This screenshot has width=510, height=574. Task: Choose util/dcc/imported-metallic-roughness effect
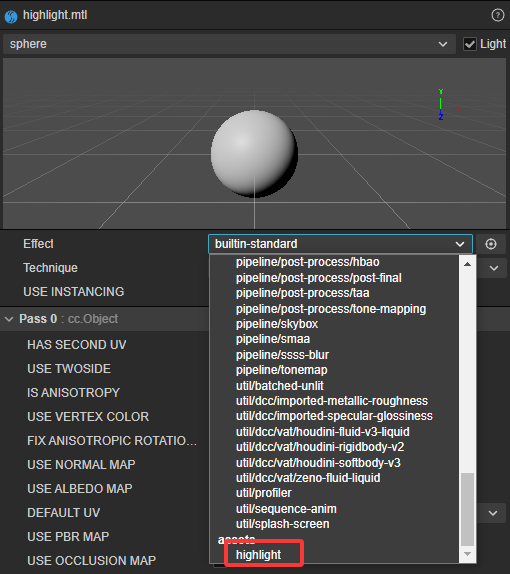332,401
